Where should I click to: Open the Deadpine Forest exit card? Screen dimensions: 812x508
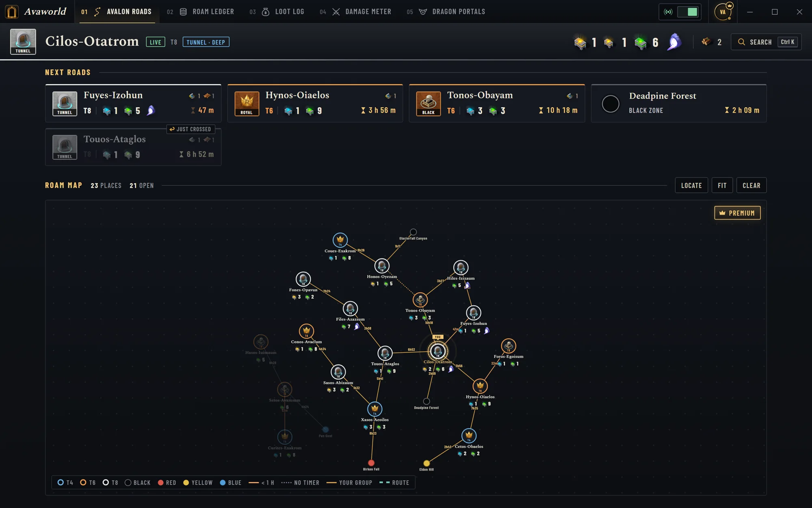pyautogui.click(x=679, y=103)
